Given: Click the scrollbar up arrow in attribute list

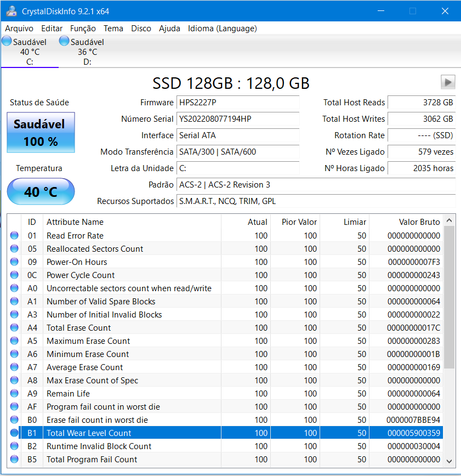Looking at the screenshot, I should [449, 220].
